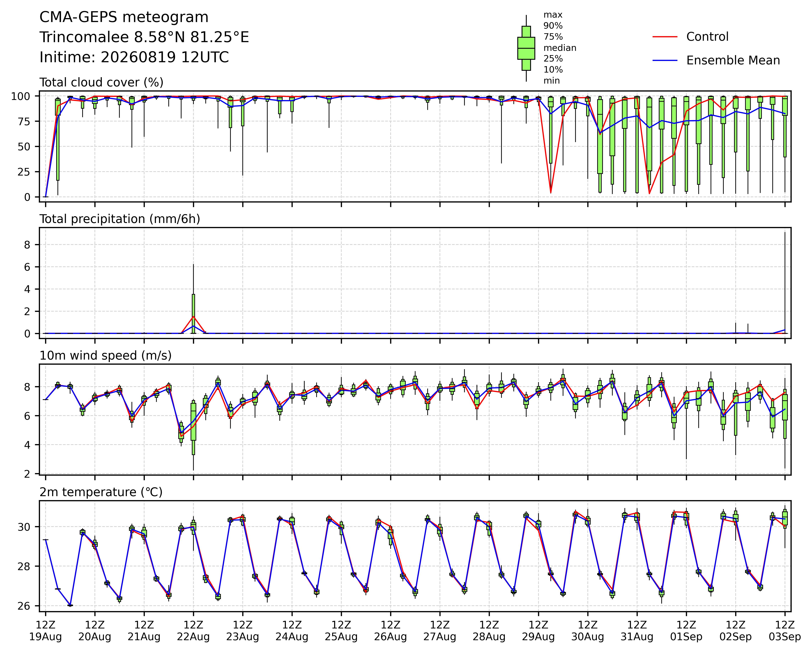Image resolution: width=812 pixels, height=653 pixels.
Task: Click the green box-plot legend symbol
Action: point(526,48)
